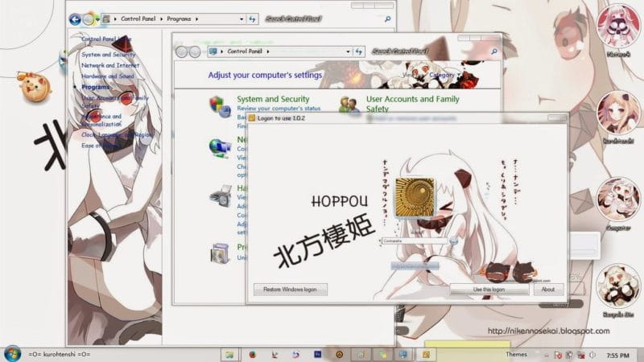The image size is (644, 362).
Task: Click Review your computer's status link
Action: [279, 109]
